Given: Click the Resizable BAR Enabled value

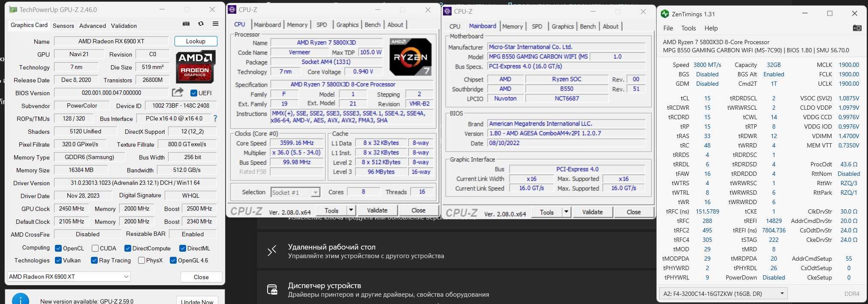Looking at the screenshot, I should coord(193,234).
